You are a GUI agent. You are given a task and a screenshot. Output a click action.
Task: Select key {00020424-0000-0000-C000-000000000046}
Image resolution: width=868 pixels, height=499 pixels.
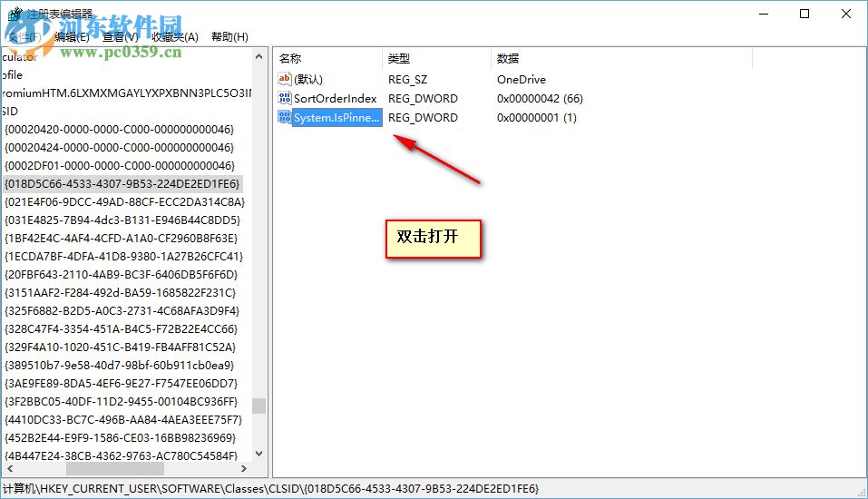[x=120, y=148]
